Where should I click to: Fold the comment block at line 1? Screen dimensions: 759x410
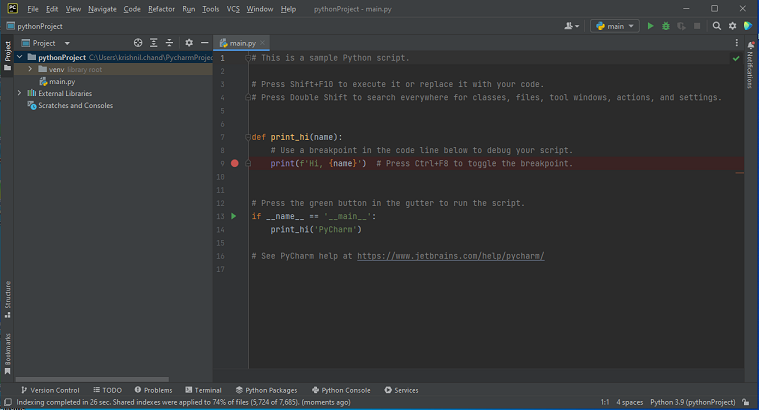pos(248,58)
